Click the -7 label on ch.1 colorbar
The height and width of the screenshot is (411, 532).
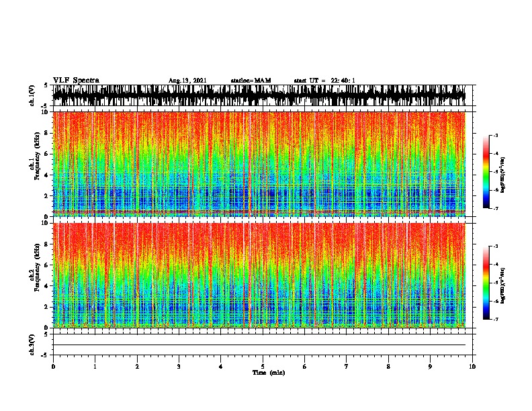pos(495,208)
